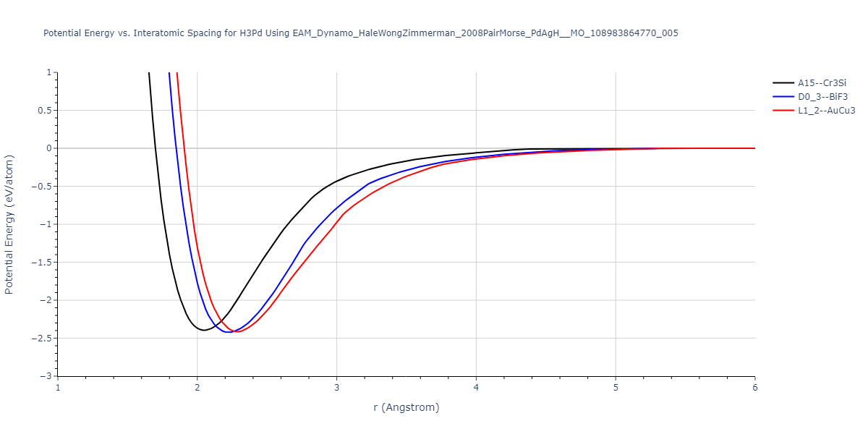Click the 'r (Angstrom)' x-axis label
The height and width of the screenshot is (434, 868).
407,407
